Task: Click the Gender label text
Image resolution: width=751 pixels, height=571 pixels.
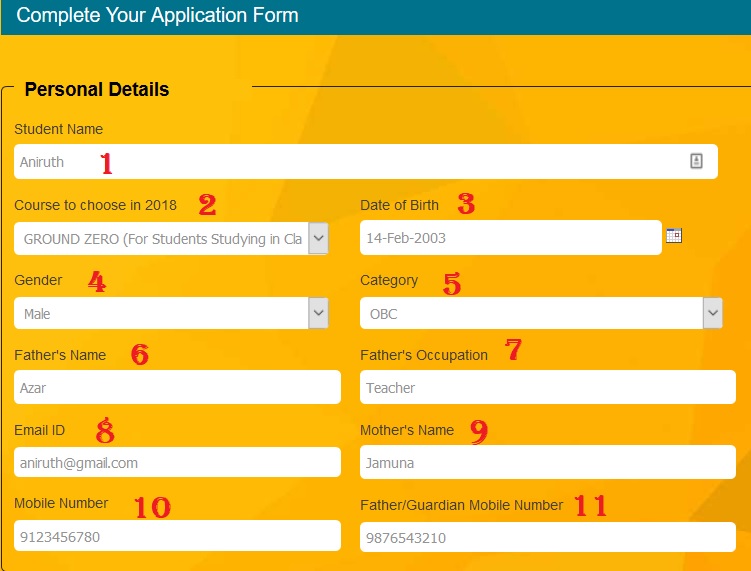Action: point(38,280)
